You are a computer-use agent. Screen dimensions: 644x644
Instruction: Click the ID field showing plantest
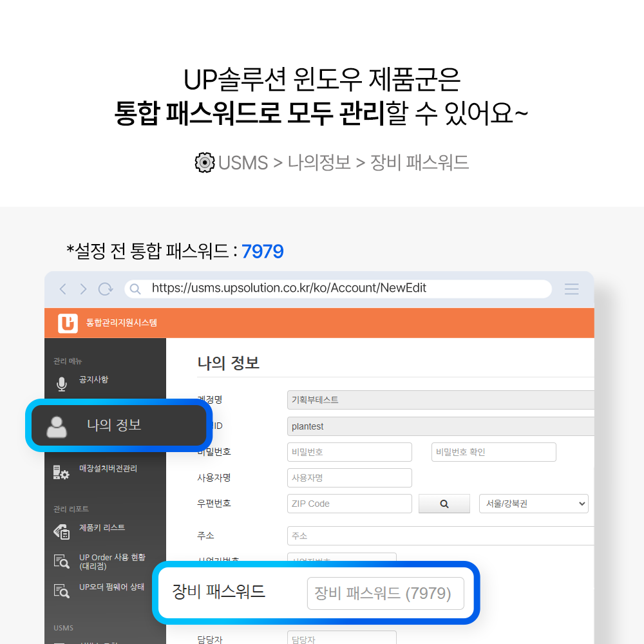[440, 426]
